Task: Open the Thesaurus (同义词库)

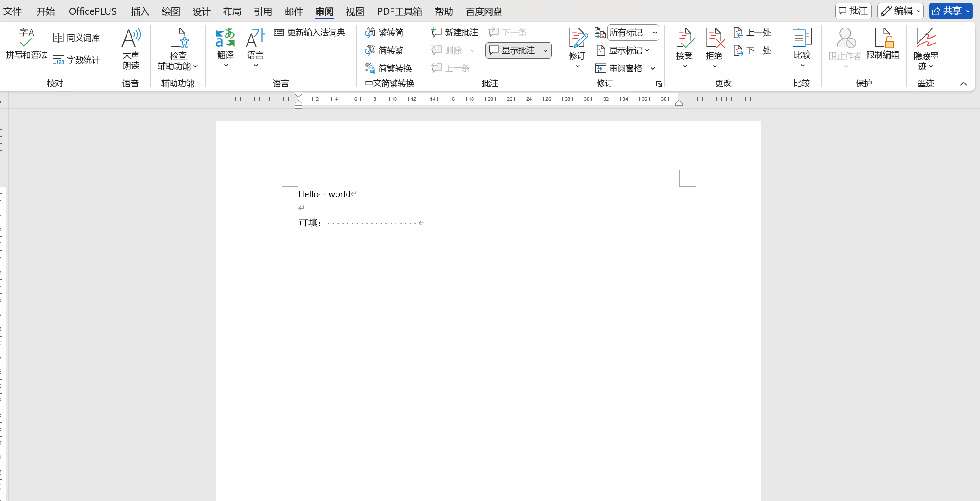Action: [x=77, y=38]
